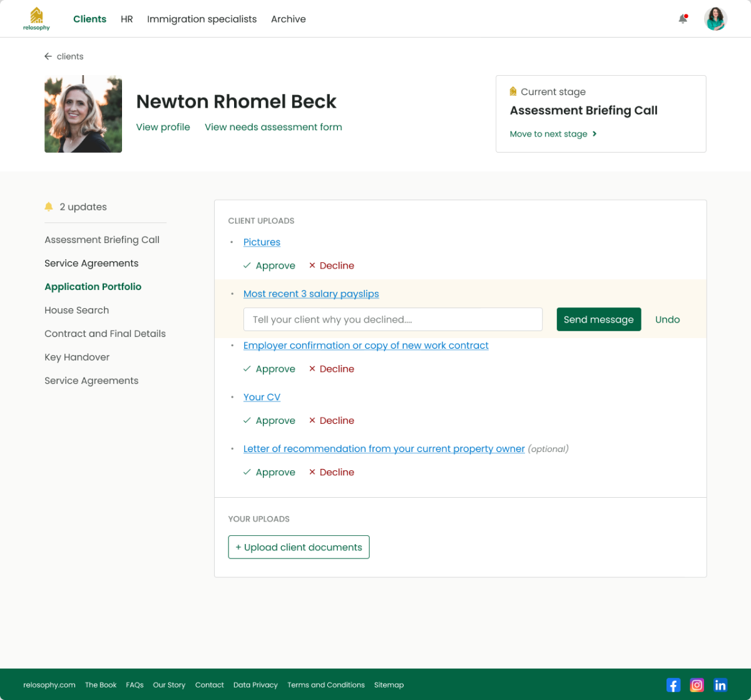Screen dimensions: 751x700
Task: Click Undo for payslips decline
Action: [667, 319]
